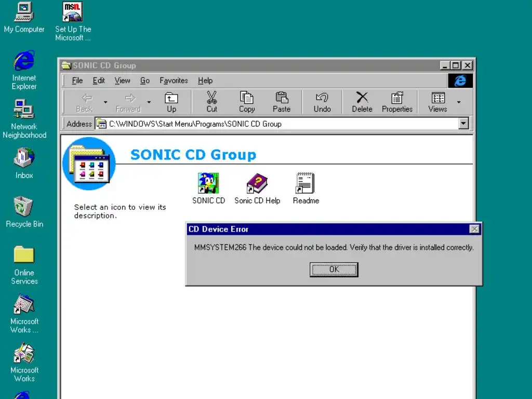This screenshot has width=532, height=399.
Task: Click the CD Device Error title bar
Action: (334, 229)
